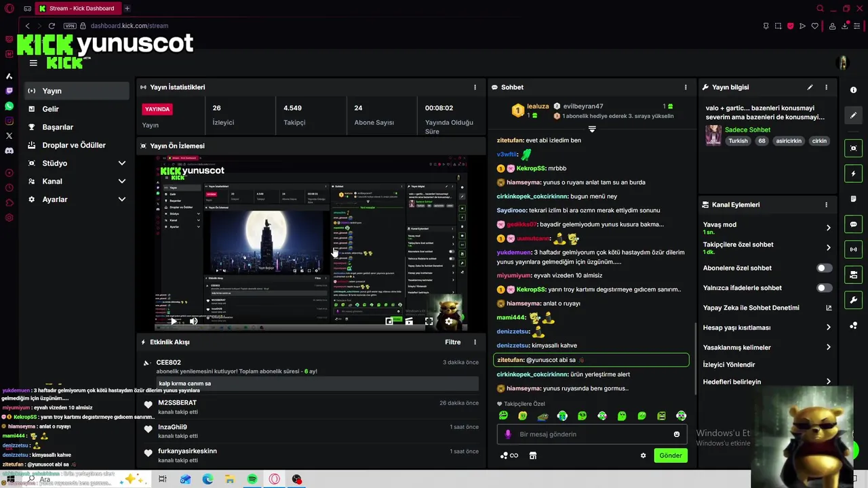
Task: Toggle the broadcast stats icon in the right rail
Action: pos(853,249)
